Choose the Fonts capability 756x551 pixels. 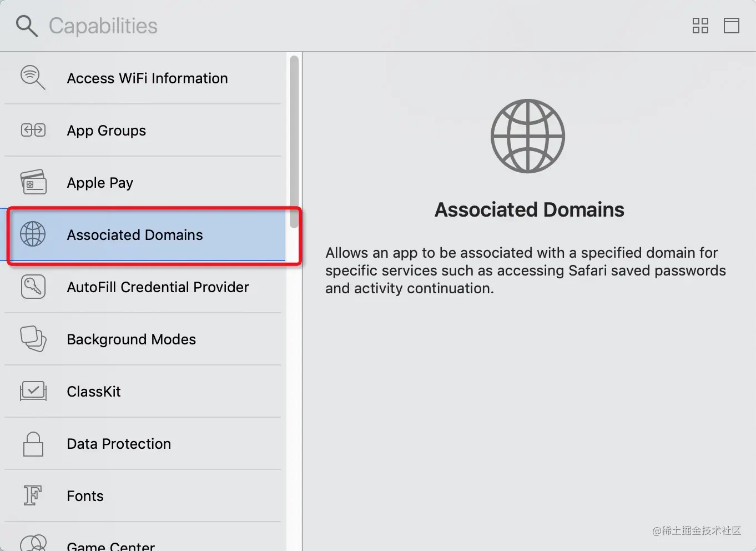[x=85, y=496]
